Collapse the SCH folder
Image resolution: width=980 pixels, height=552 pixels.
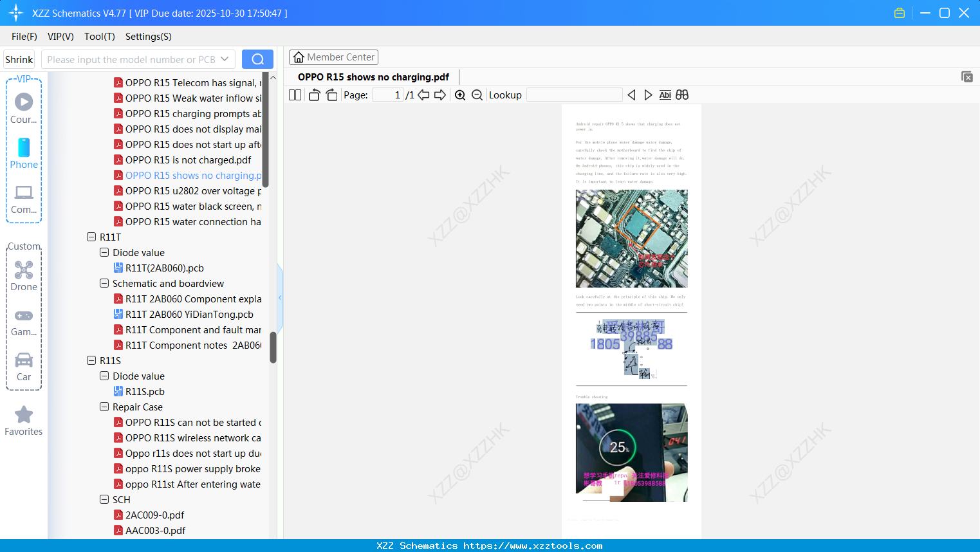104,499
